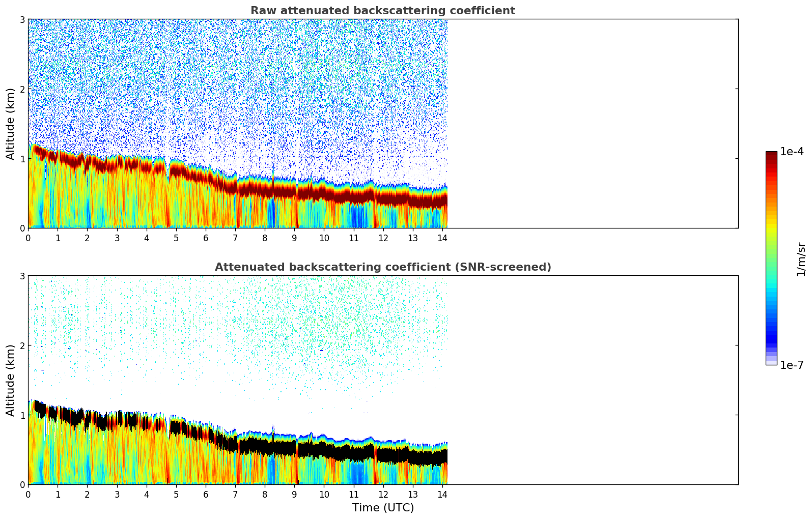Click time tick "12" under the top plot
This screenshot has width=812, height=519.
(383, 238)
